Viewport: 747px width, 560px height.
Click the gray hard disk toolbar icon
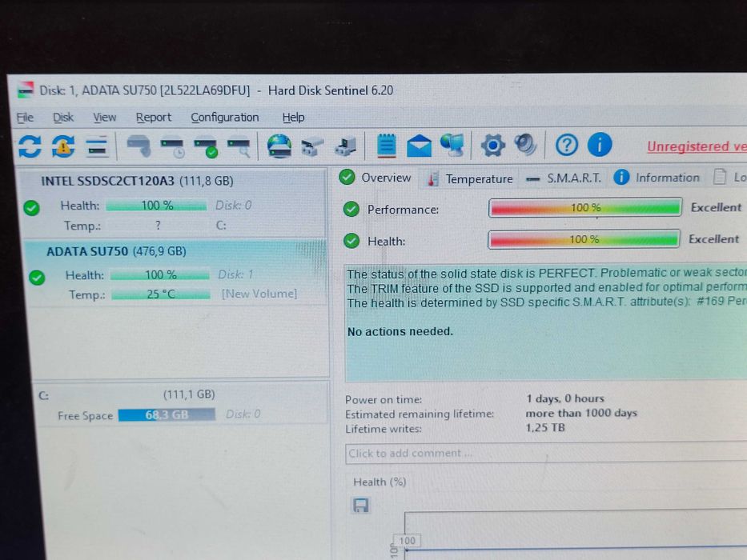[x=139, y=146]
